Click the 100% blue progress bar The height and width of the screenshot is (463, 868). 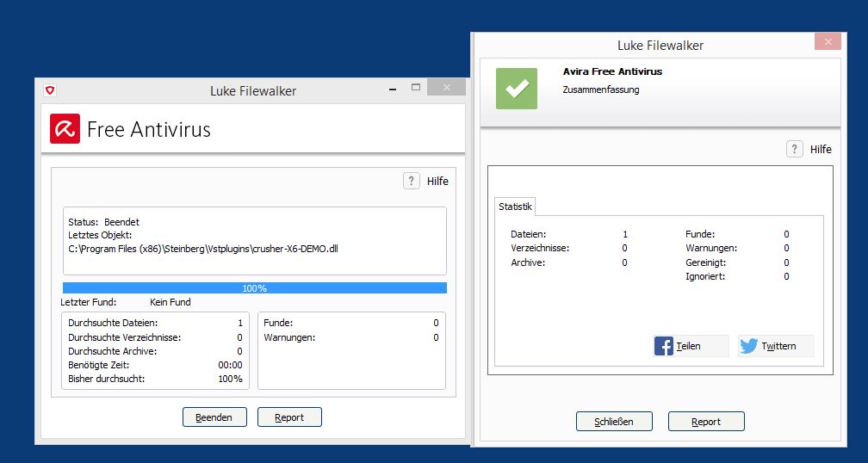click(x=255, y=288)
